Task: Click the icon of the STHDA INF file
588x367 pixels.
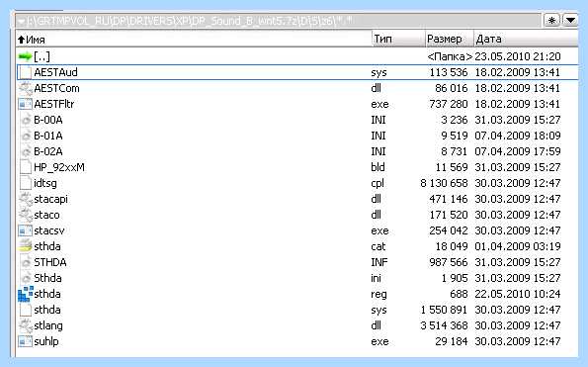Action: [x=26, y=262]
